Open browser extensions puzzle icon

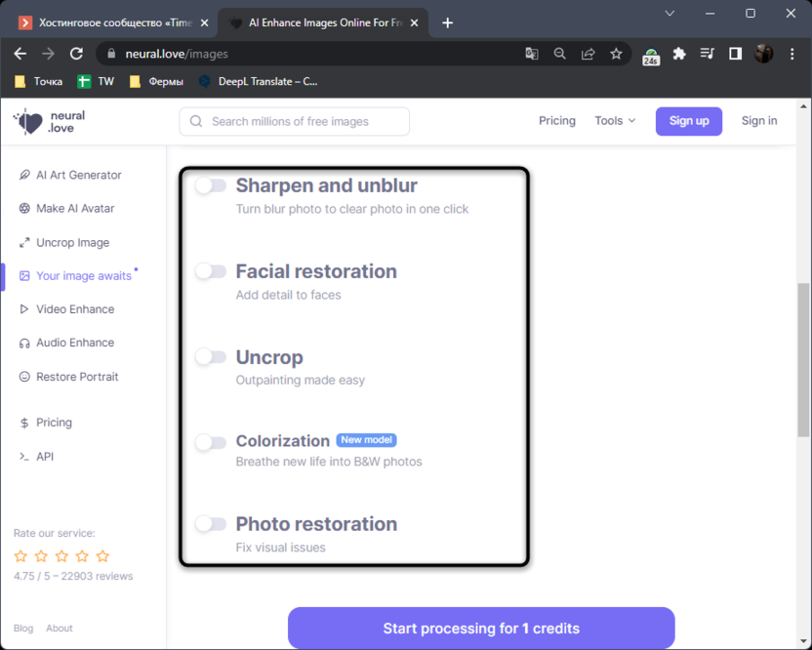click(x=679, y=55)
